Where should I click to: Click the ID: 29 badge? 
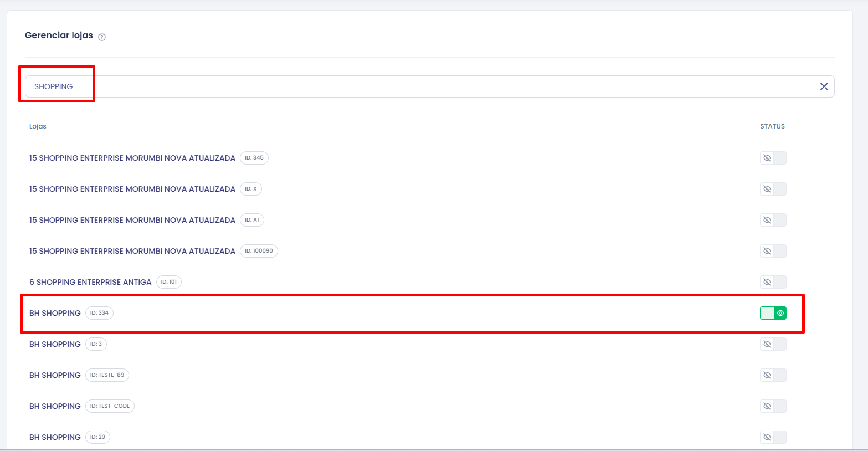coord(97,437)
